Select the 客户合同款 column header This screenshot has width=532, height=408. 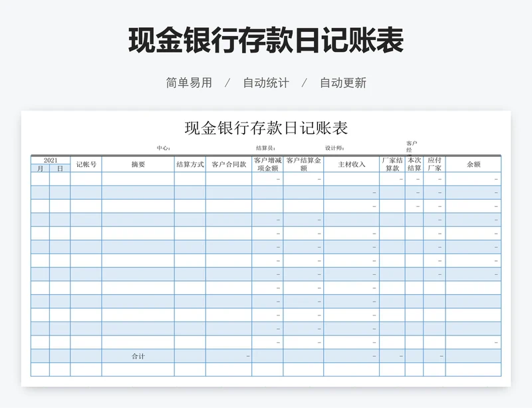(229, 164)
